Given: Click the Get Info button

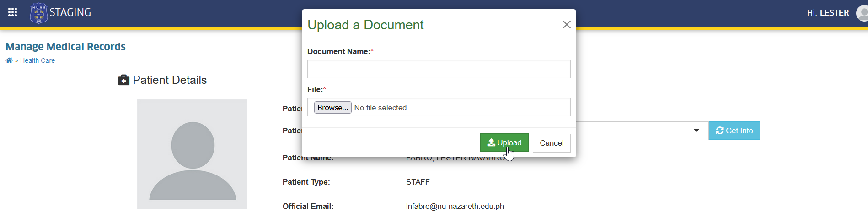Looking at the screenshot, I should pyautogui.click(x=734, y=131).
